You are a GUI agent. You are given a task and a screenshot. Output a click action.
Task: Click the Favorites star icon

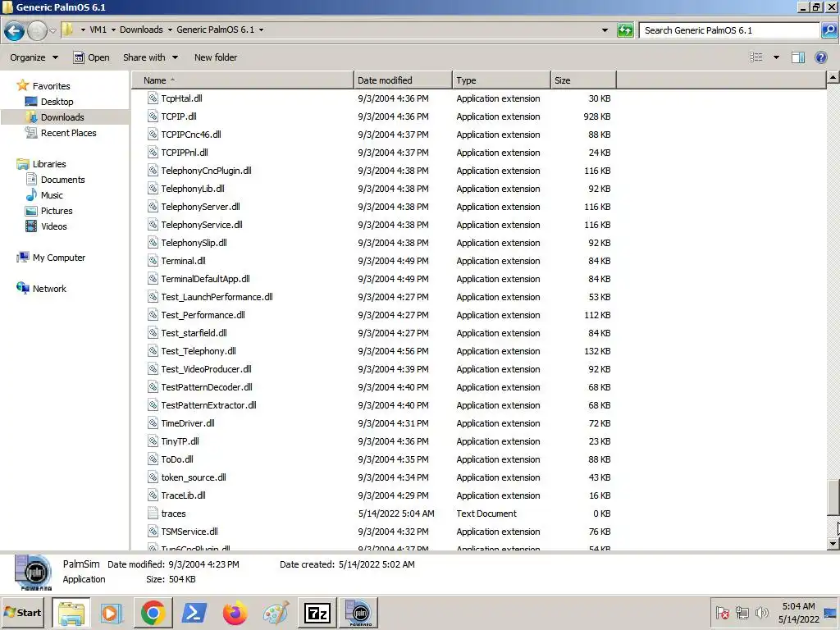pos(22,85)
